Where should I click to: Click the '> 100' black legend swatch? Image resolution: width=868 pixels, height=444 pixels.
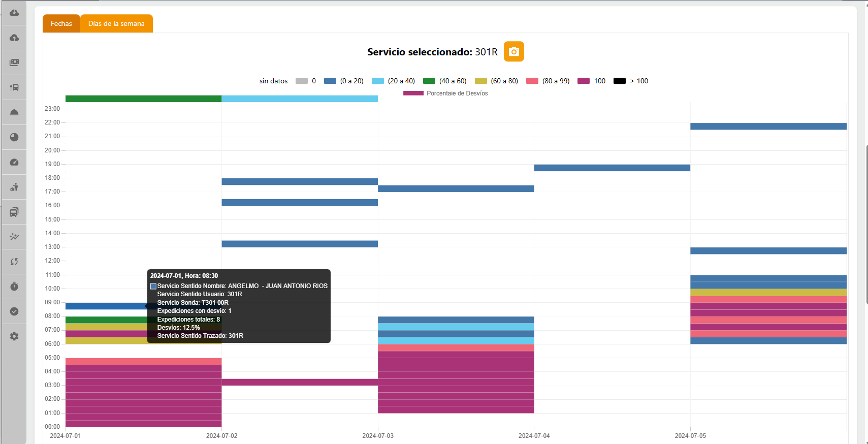point(619,81)
